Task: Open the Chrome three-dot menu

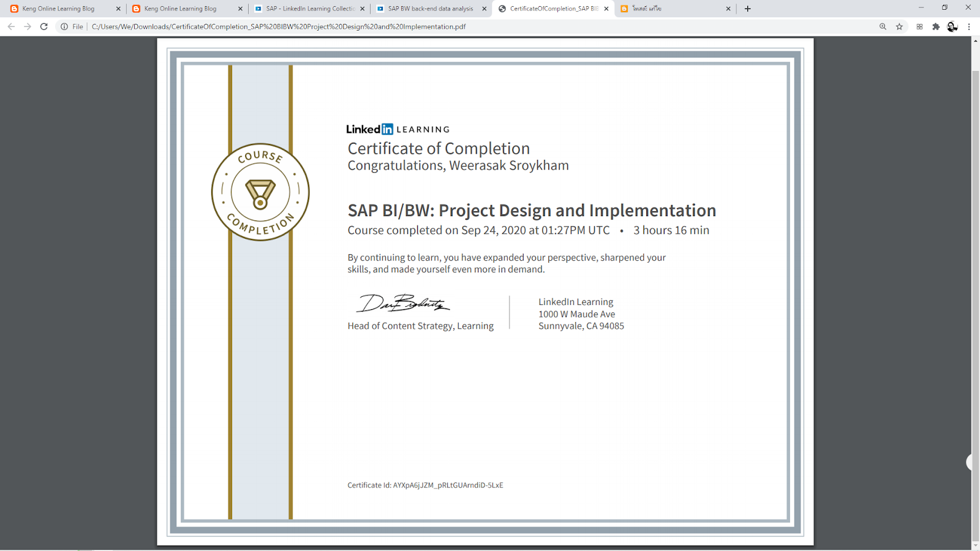Action: (x=969, y=26)
